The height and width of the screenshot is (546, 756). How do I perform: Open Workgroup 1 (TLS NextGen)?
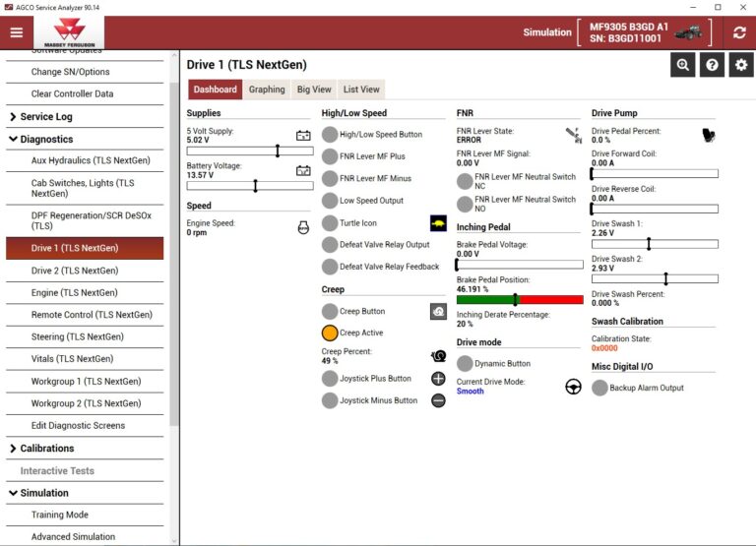(x=85, y=381)
